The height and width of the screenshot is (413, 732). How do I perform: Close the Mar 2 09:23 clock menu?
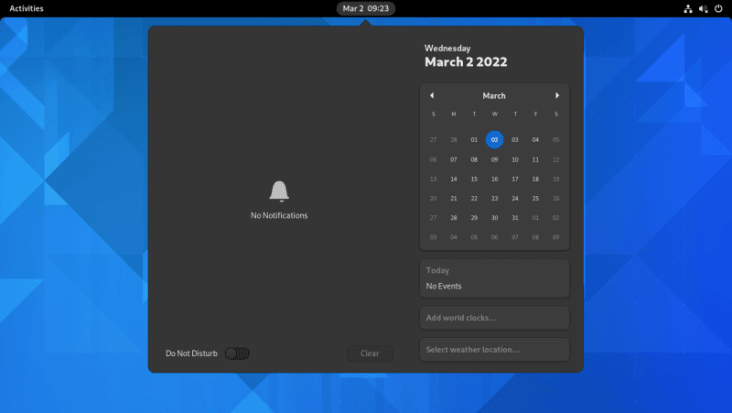[x=366, y=8]
